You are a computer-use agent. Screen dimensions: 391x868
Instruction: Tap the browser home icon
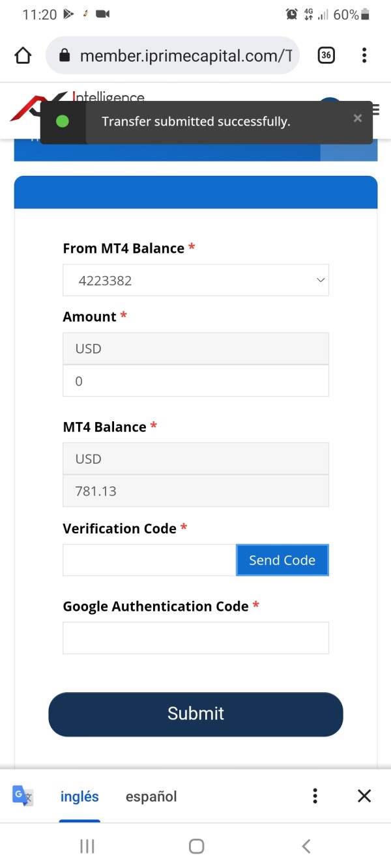tap(23, 56)
